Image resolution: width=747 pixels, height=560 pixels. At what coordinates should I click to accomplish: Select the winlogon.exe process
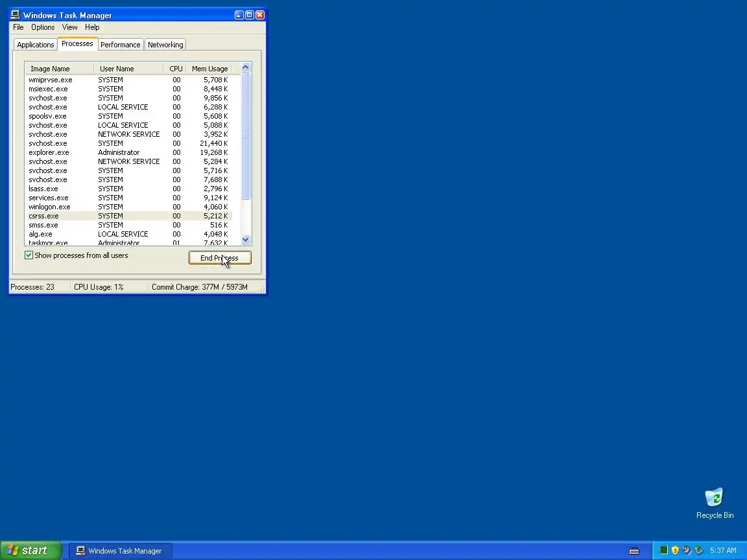coord(128,207)
